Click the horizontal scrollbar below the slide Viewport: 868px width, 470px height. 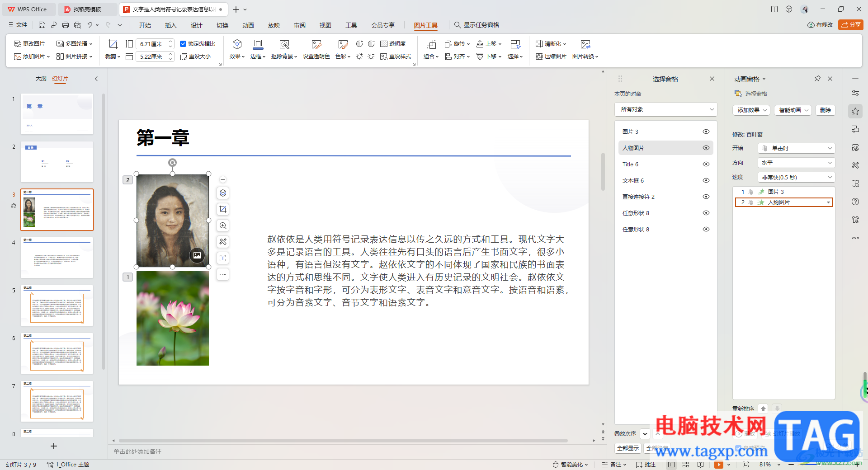point(343,440)
